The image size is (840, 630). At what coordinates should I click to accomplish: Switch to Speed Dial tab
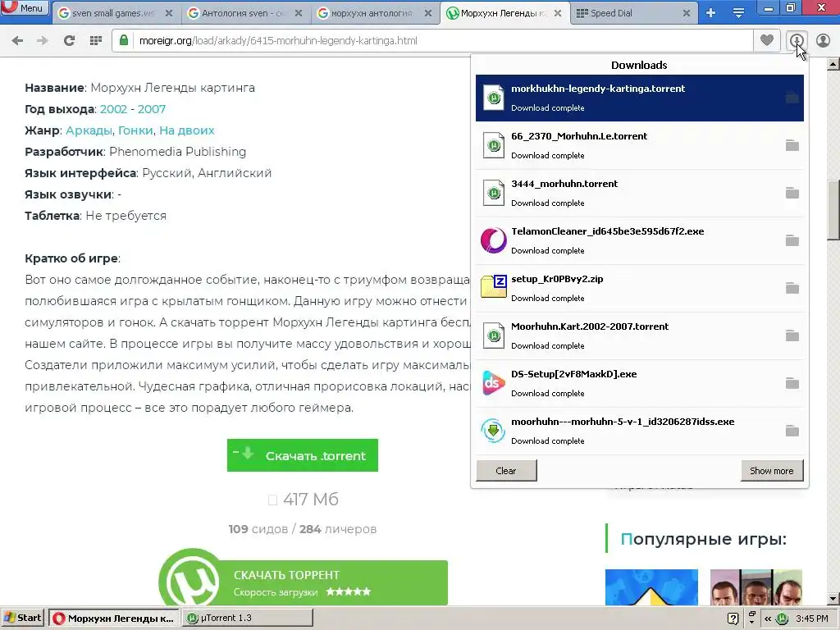[627, 13]
